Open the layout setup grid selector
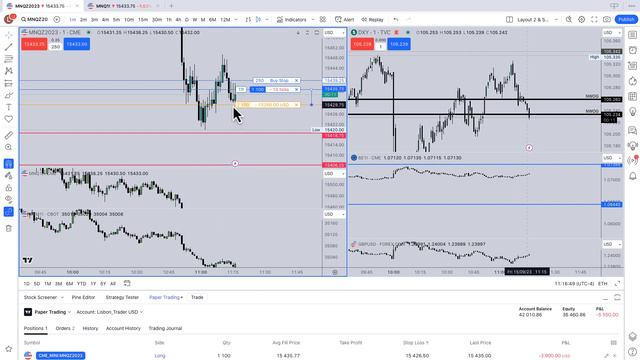The image size is (640, 360). (x=509, y=20)
